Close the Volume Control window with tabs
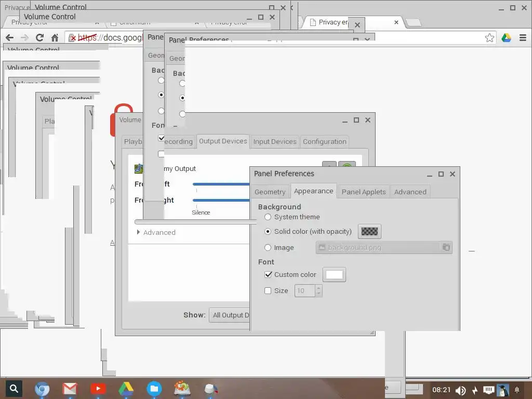 368,120
